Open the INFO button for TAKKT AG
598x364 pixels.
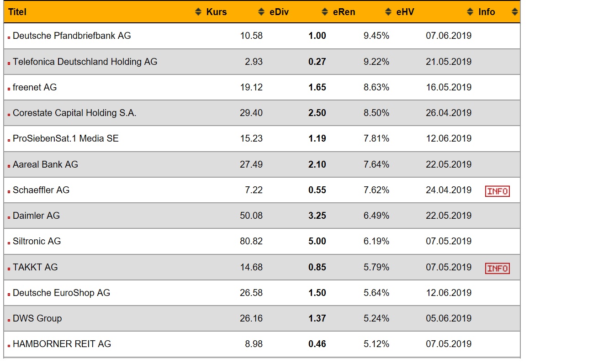497,268
